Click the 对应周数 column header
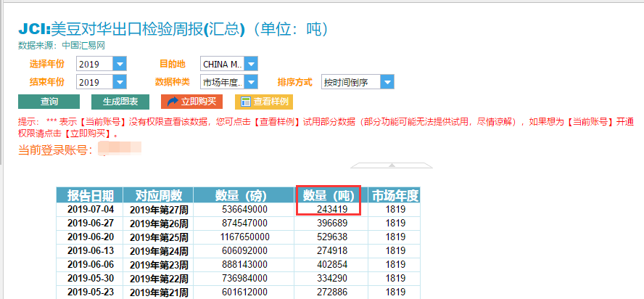This screenshot has height=299, width=644. 158,195
